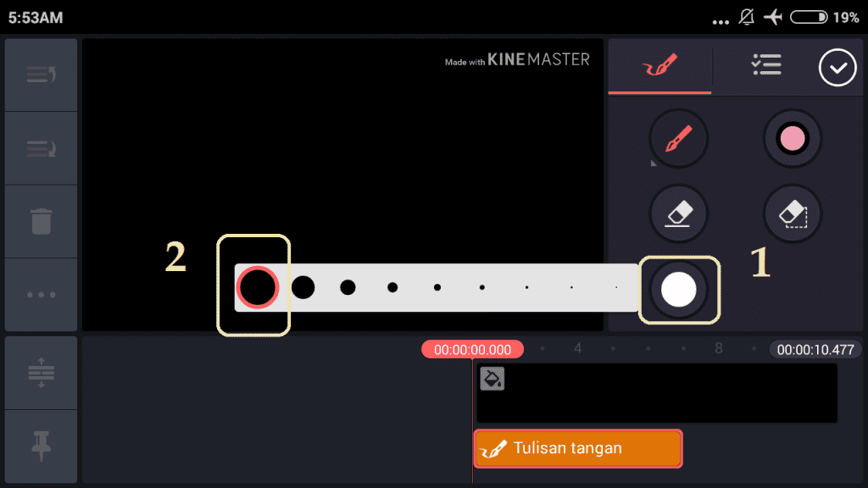
Task: Toggle the pin icon
Action: pyautogui.click(x=41, y=446)
